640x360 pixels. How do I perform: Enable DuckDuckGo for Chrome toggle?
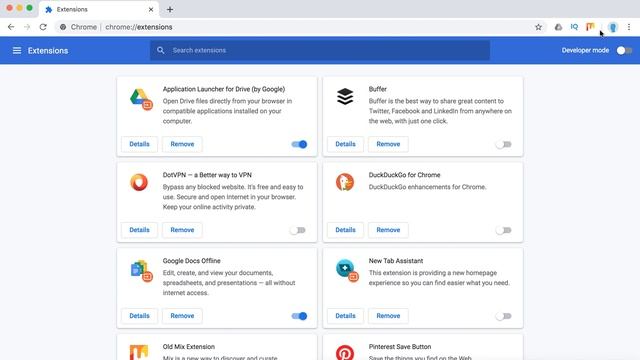pos(503,230)
